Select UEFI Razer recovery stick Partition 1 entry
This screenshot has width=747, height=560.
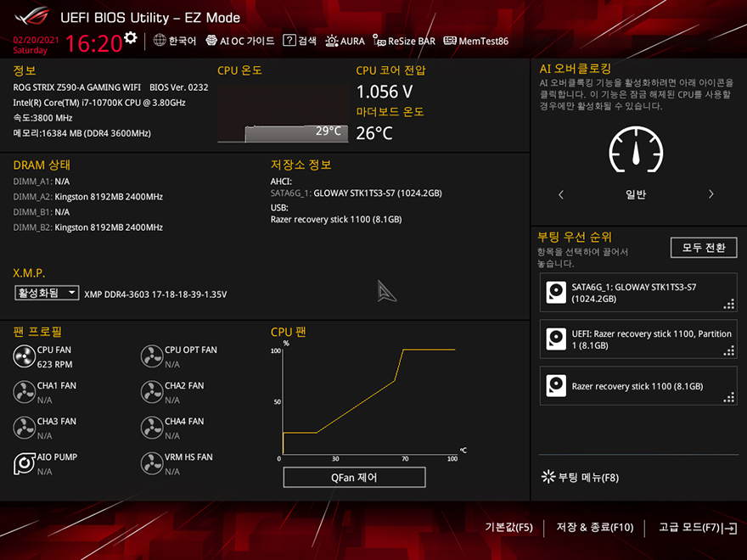point(638,339)
